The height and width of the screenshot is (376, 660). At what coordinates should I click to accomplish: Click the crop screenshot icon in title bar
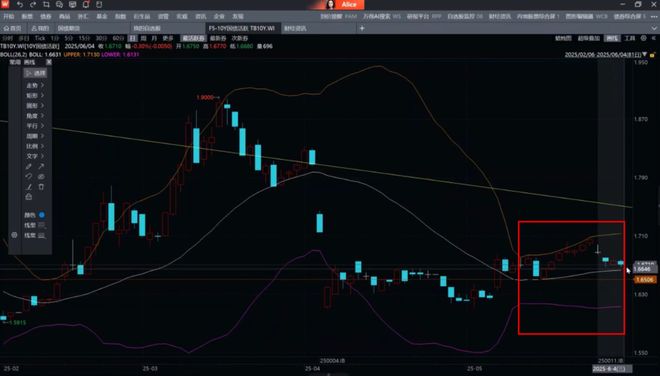click(46, 5)
